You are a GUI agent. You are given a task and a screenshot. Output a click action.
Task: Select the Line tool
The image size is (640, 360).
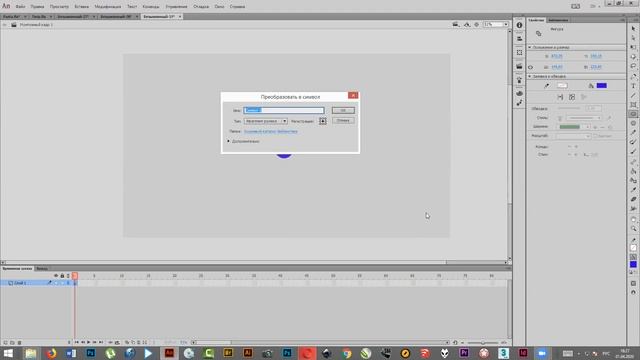(x=633, y=95)
